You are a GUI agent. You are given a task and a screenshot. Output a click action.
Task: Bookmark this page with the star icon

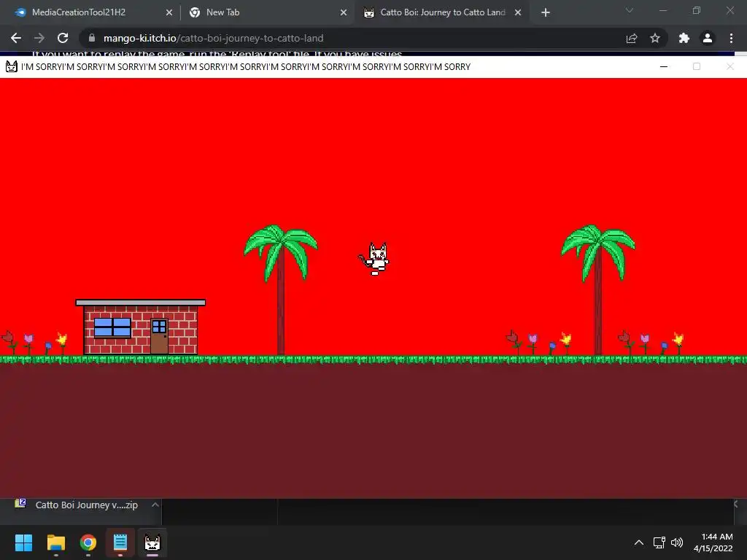(655, 38)
